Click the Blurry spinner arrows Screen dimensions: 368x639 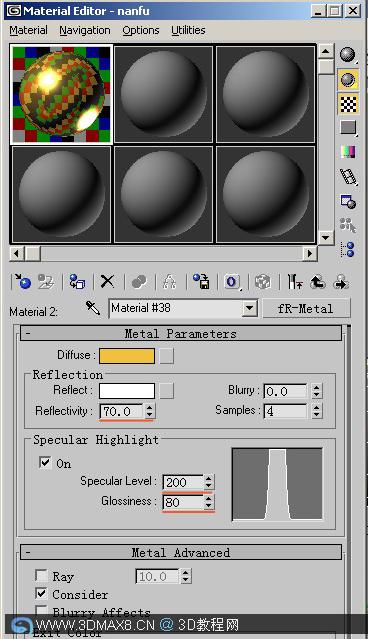317,392
